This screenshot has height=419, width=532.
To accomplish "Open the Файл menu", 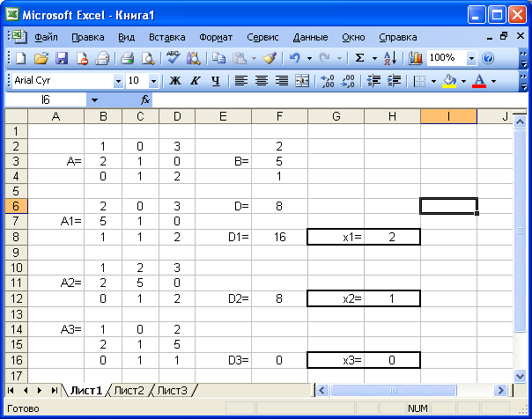I will [46, 37].
